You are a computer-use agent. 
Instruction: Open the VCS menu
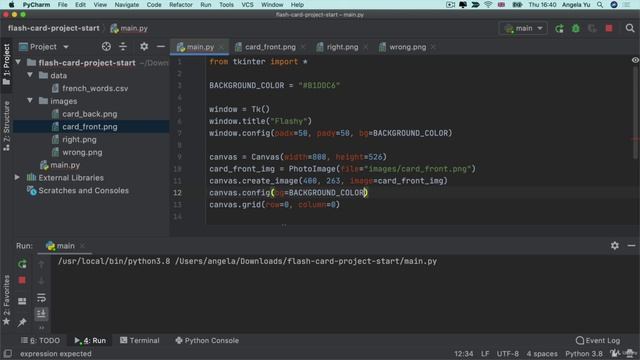pos(247,5)
